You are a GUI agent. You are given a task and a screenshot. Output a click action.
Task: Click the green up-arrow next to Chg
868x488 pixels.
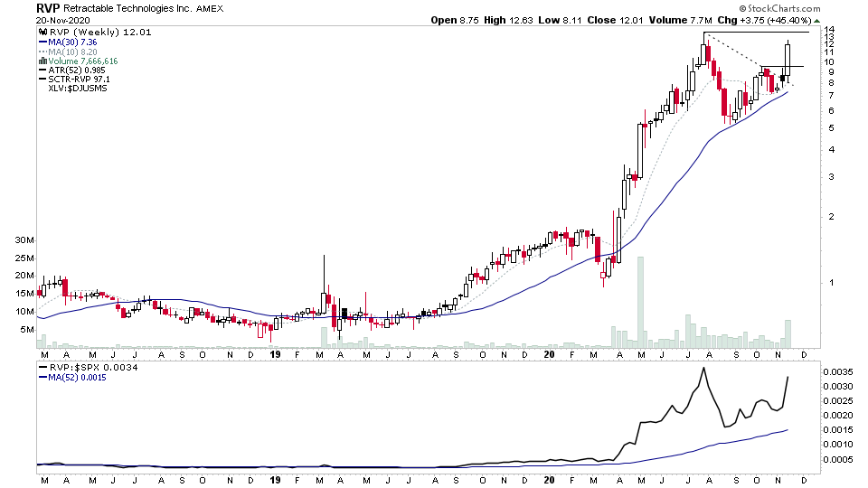point(817,21)
